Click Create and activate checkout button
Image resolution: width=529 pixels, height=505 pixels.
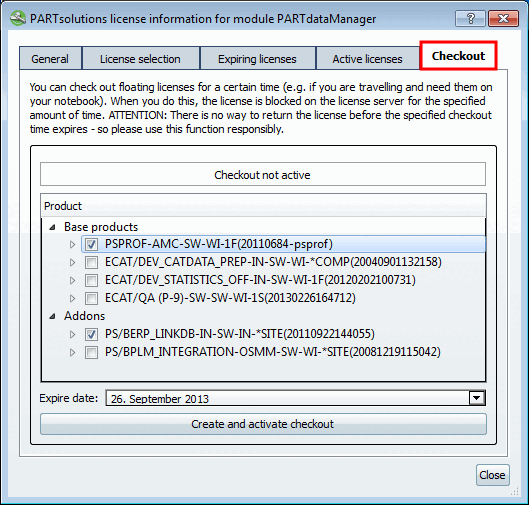[x=263, y=424]
